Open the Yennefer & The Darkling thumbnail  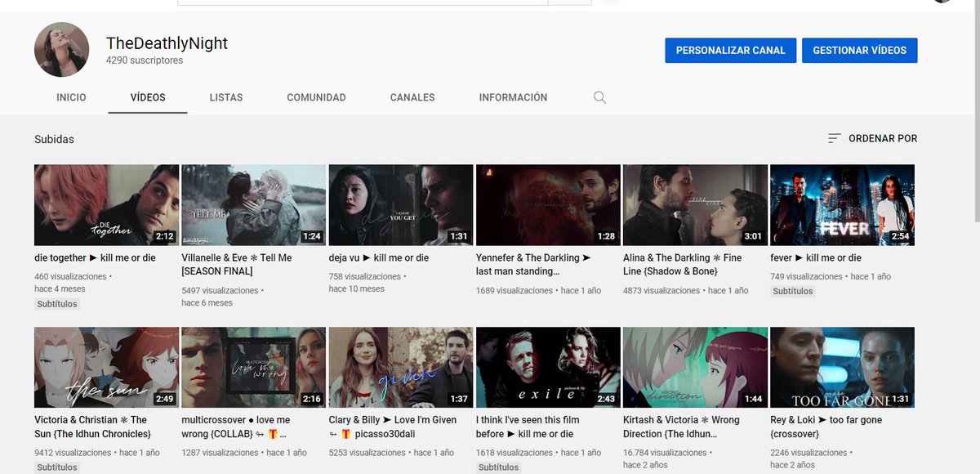[x=548, y=205]
